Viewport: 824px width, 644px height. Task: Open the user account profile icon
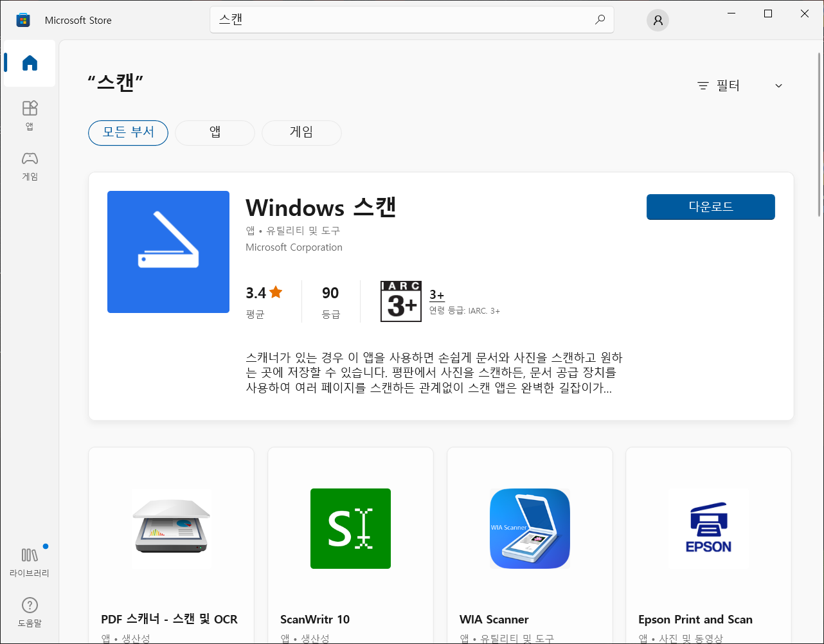click(658, 20)
